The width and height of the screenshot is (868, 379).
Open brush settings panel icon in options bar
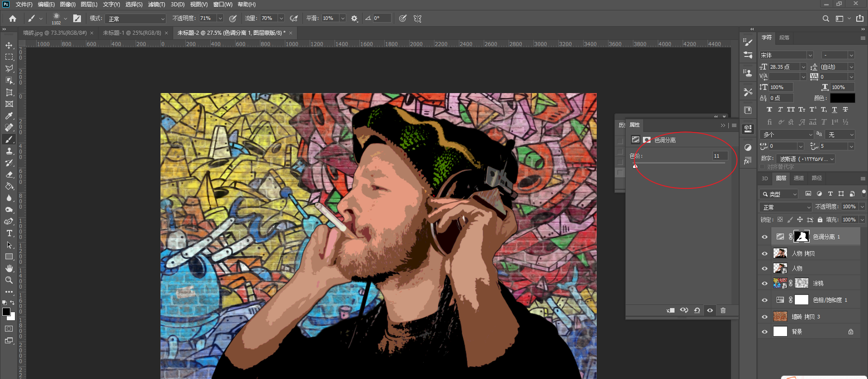77,19
